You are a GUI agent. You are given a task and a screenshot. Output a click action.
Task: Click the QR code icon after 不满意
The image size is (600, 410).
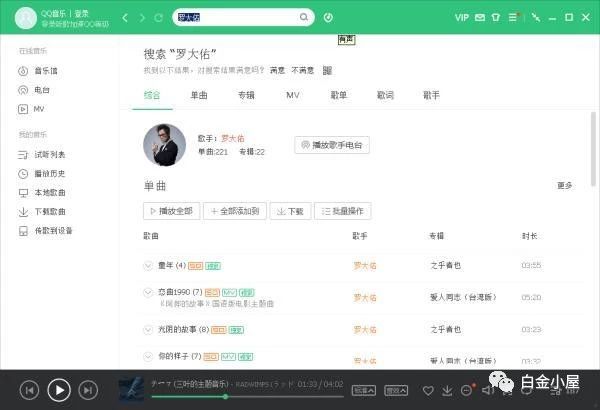tap(328, 70)
